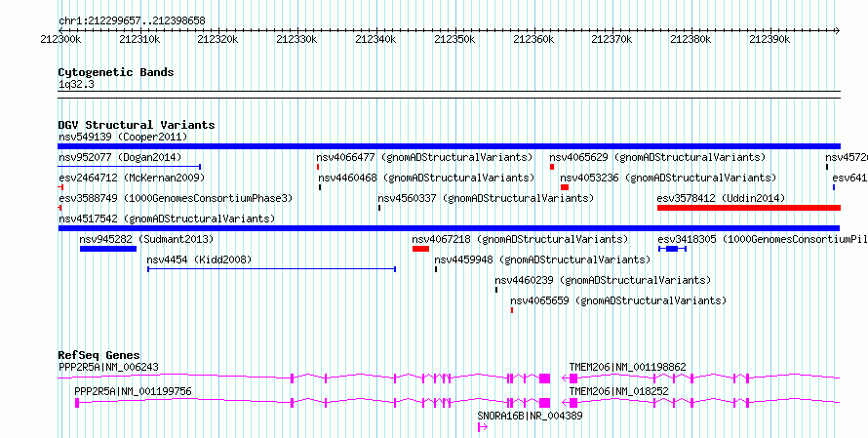Select the nsv4065659 small red marker
Image resolution: width=868 pixels, height=438 pixels.
(x=512, y=310)
